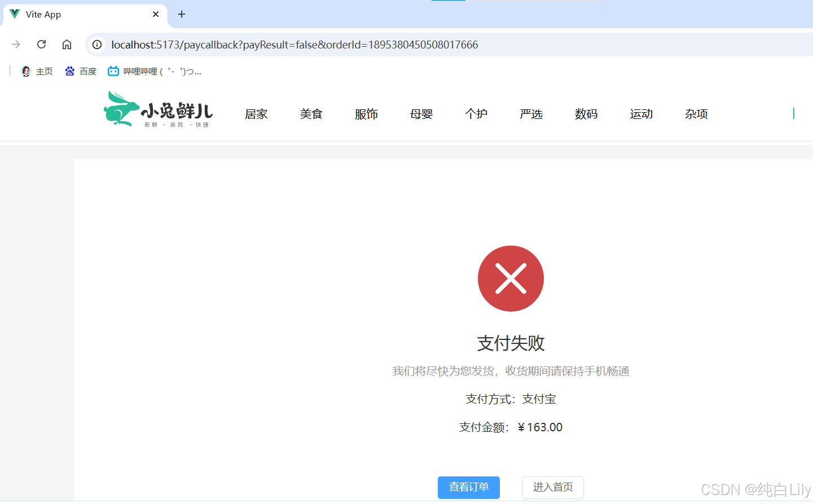The height and width of the screenshot is (504, 813).
Task: Click inside the address bar
Action: 339,45
